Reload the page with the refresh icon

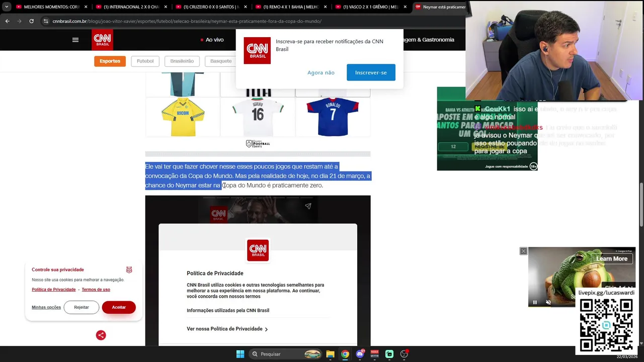[31, 21]
